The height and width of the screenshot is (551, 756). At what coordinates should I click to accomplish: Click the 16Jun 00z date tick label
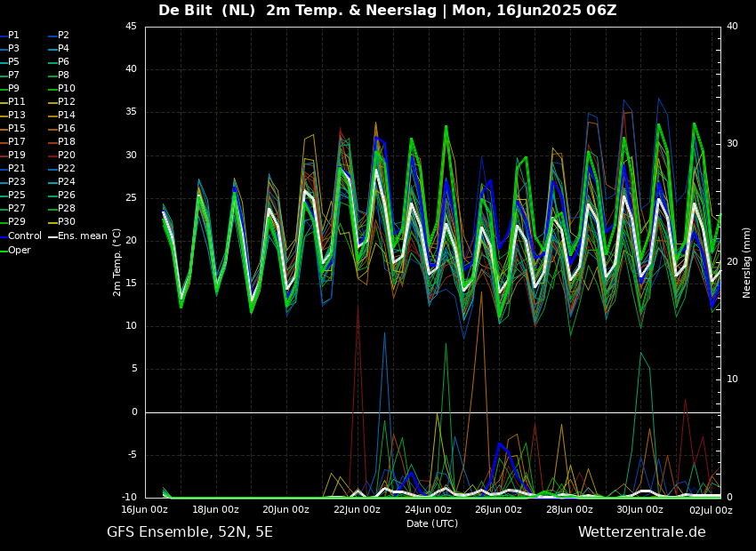pos(145,510)
